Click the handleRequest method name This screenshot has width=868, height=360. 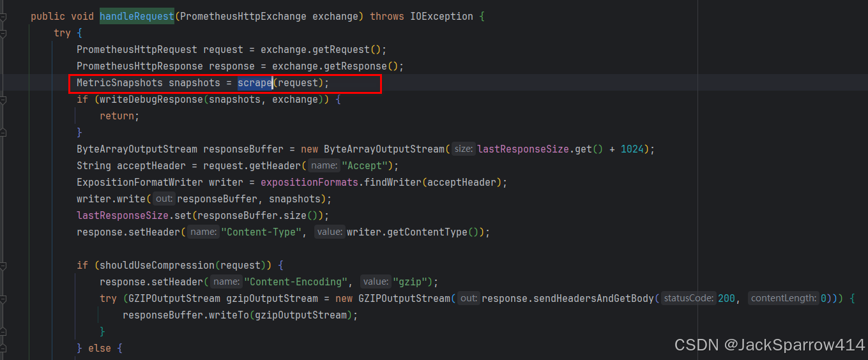[x=137, y=17]
